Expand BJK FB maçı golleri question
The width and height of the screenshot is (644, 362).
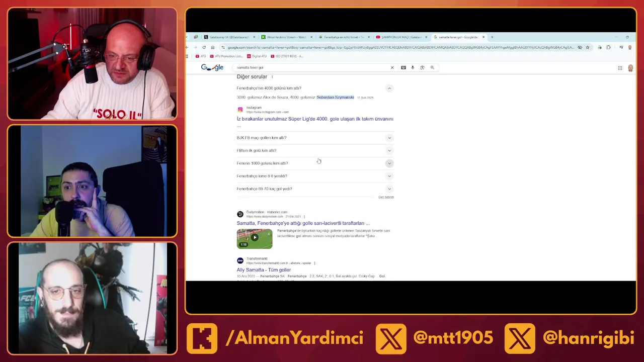pos(389,138)
